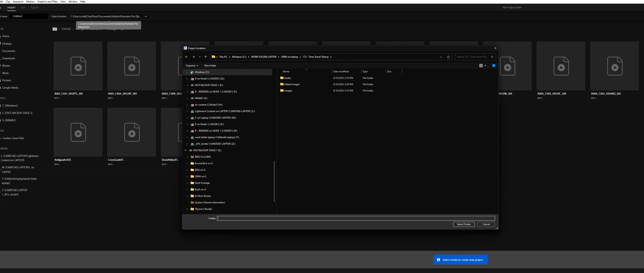
Task: Expand the Rush Footage folder
Action: (187, 183)
